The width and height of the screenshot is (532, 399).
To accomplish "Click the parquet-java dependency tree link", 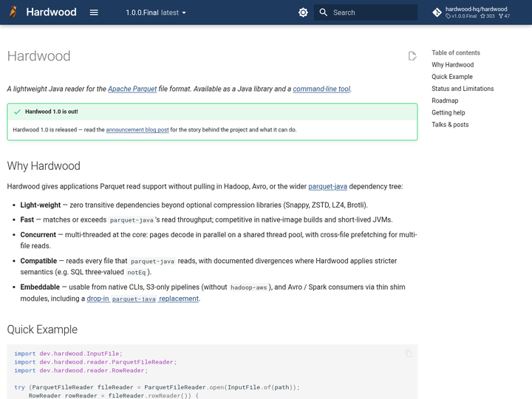I will coord(327,186).
